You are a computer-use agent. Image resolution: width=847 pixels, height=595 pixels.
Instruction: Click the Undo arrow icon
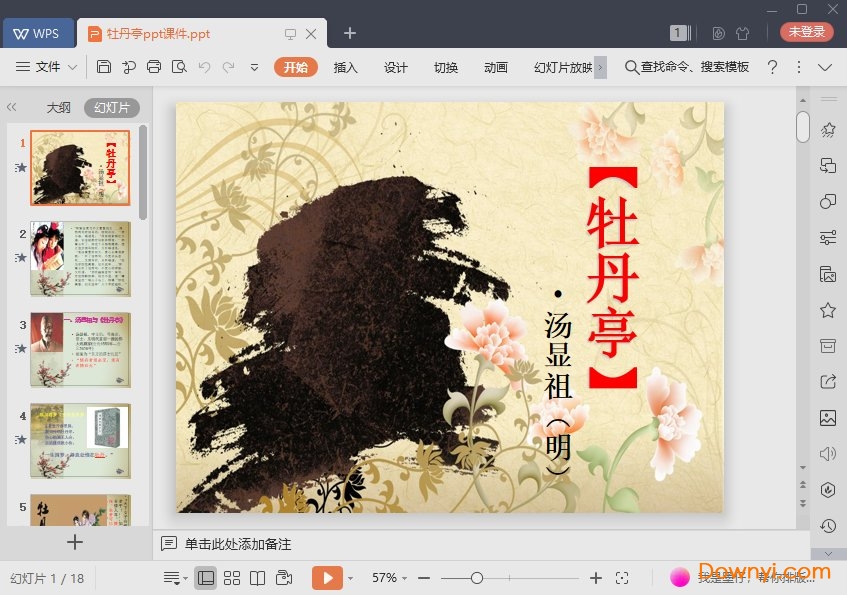(x=205, y=67)
